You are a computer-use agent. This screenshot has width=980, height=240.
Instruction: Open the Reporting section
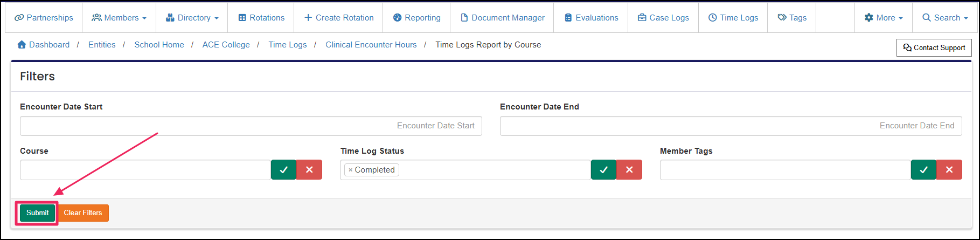point(416,18)
